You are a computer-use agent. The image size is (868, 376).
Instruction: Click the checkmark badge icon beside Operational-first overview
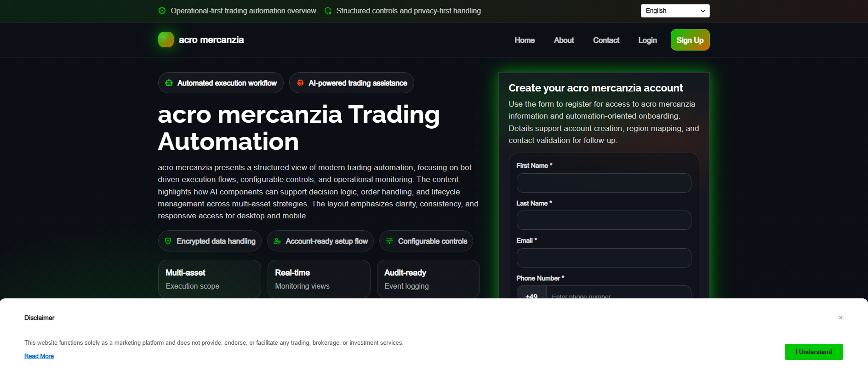click(162, 11)
